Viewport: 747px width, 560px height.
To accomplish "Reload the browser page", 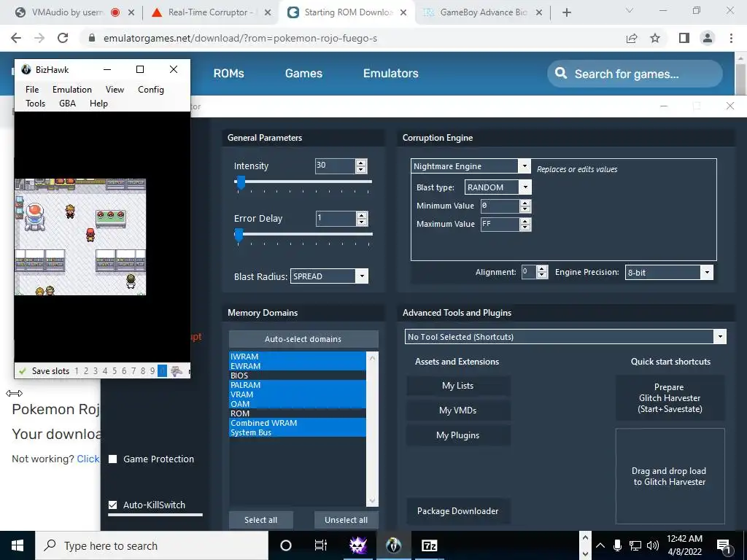I will click(x=63, y=38).
